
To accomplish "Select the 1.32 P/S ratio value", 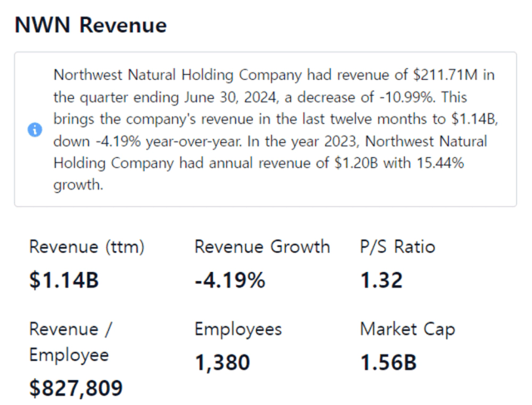I will pyautogui.click(x=382, y=281).
